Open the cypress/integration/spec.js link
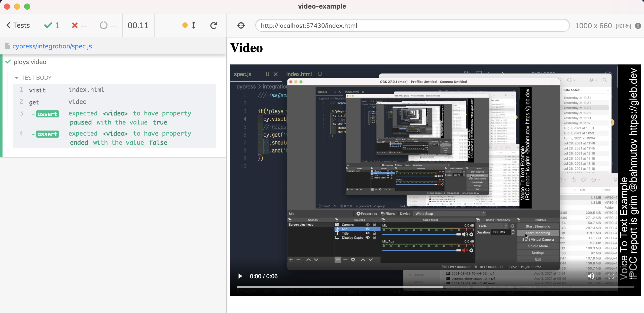The width and height of the screenshot is (644, 313). coord(52,46)
